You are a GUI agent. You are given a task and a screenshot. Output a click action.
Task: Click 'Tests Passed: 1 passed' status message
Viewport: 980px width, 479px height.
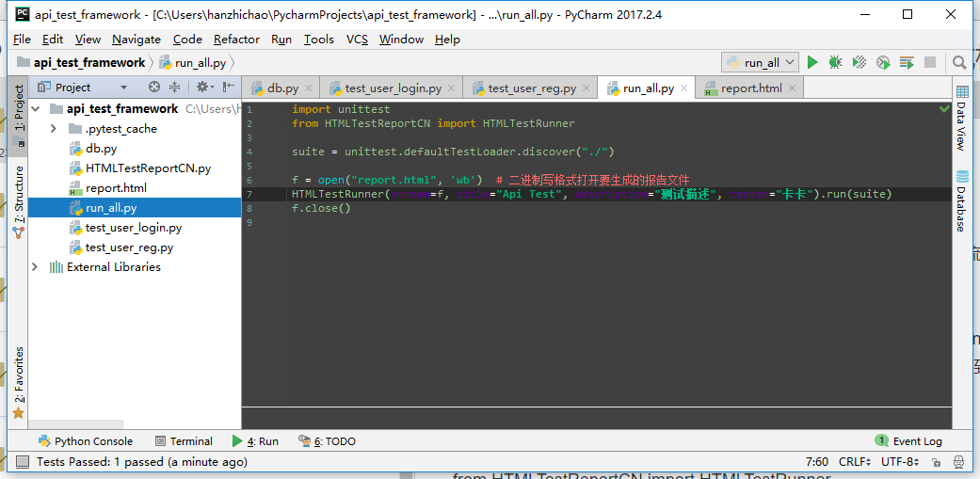(x=142, y=462)
